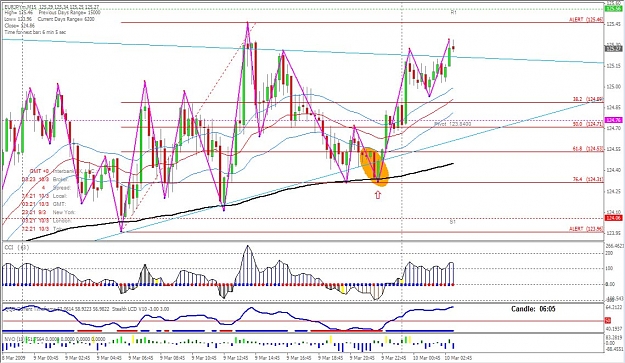Image resolution: width=625 pixels, height=363 pixels.
Task: Click the 'GMT +0' session label
Action: point(39,171)
